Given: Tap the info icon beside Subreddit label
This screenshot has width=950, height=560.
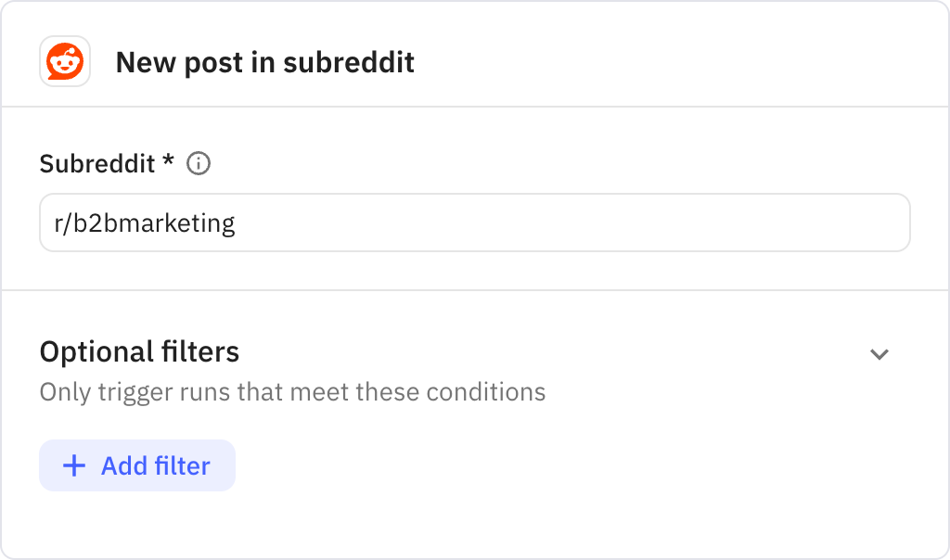Looking at the screenshot, I should 199,162.
